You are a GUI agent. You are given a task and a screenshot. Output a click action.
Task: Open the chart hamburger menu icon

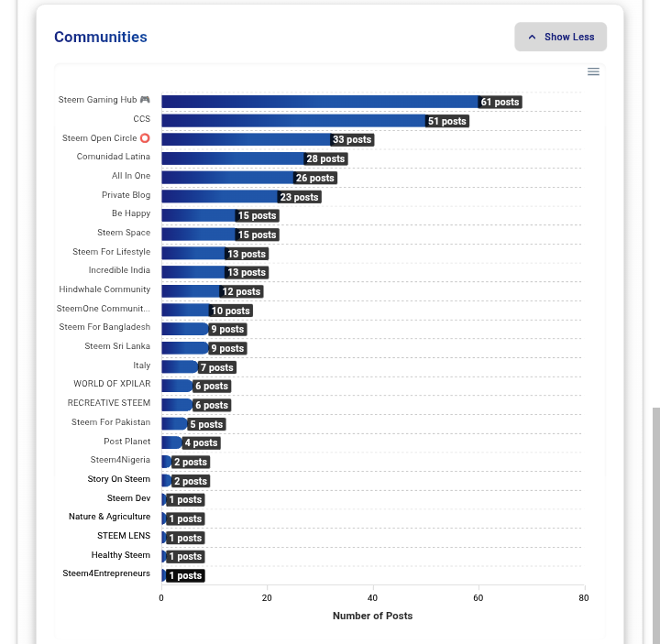[x=593, y=71]
